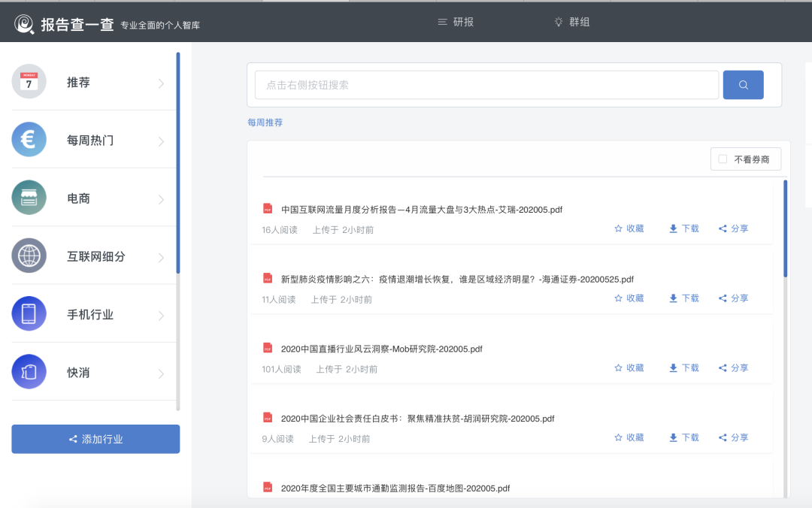Share the 胡润研究院 白皮书 report
Viewport: 812px width, 508px height.
click(733, 437)
